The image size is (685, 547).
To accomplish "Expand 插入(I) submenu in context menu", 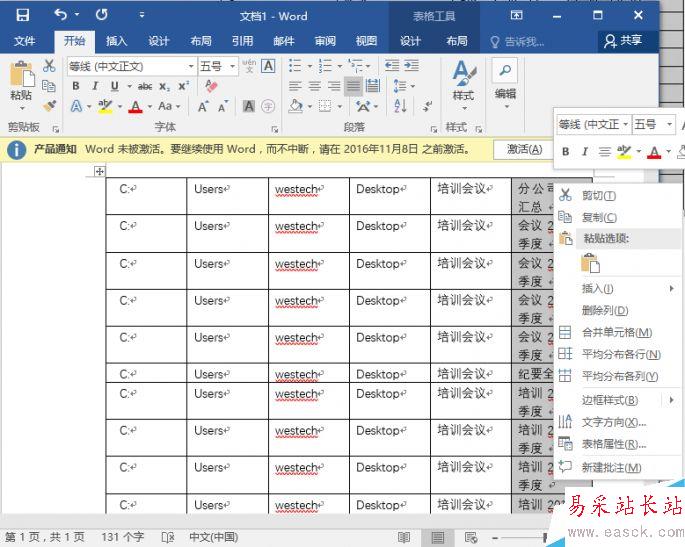I will coord(619,288).
